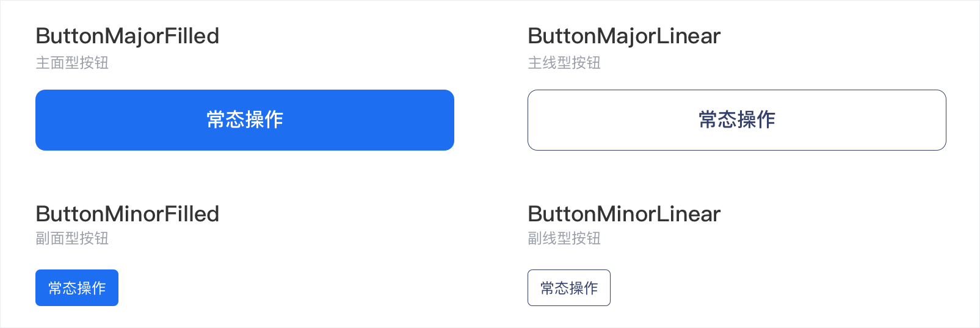Select the ButtonMajorFilled heading text

(127, 36)
